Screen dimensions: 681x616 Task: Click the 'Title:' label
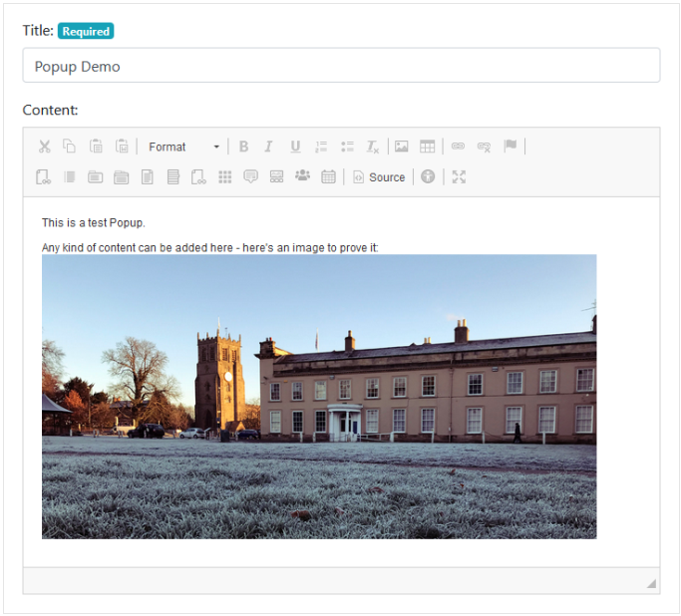coord(38,31)
